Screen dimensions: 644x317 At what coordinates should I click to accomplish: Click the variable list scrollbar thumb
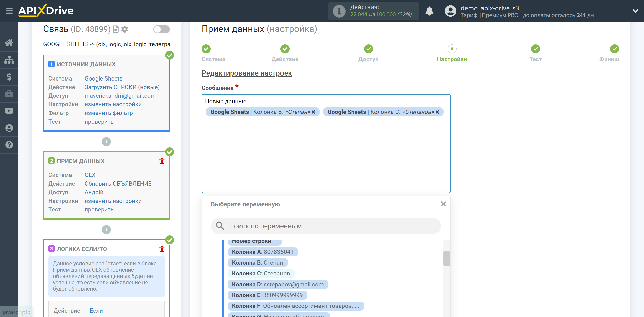click(x=447, y=259)
